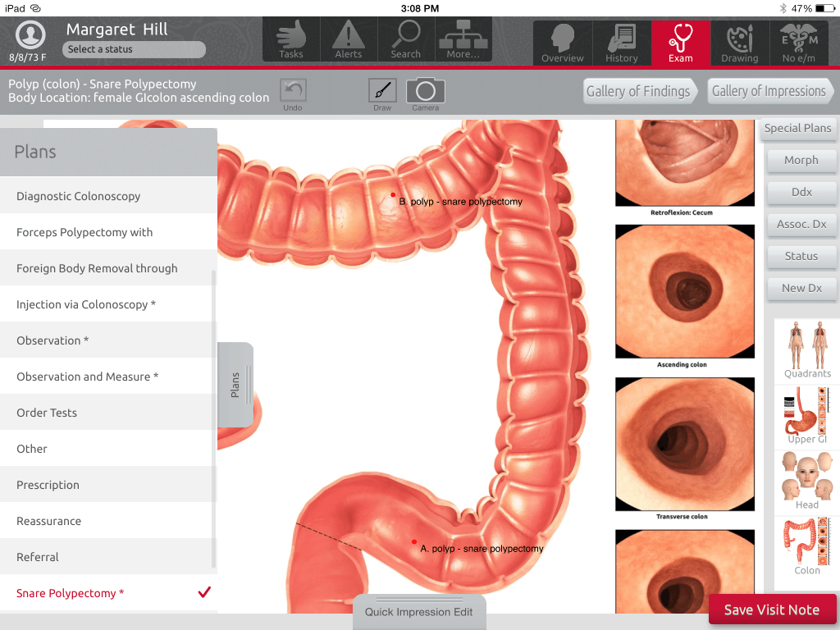
Task: Select the Quadrants body diagram
Action: point(807,349)
